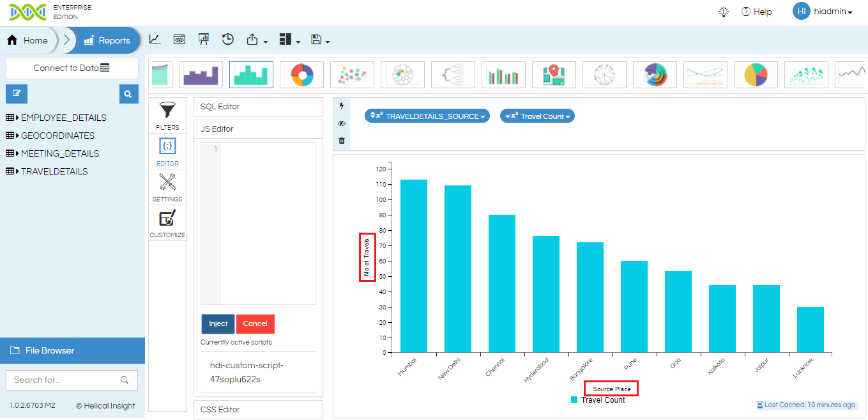
Task: Click the Source Place axis label
Action: (x=612, y=389)
